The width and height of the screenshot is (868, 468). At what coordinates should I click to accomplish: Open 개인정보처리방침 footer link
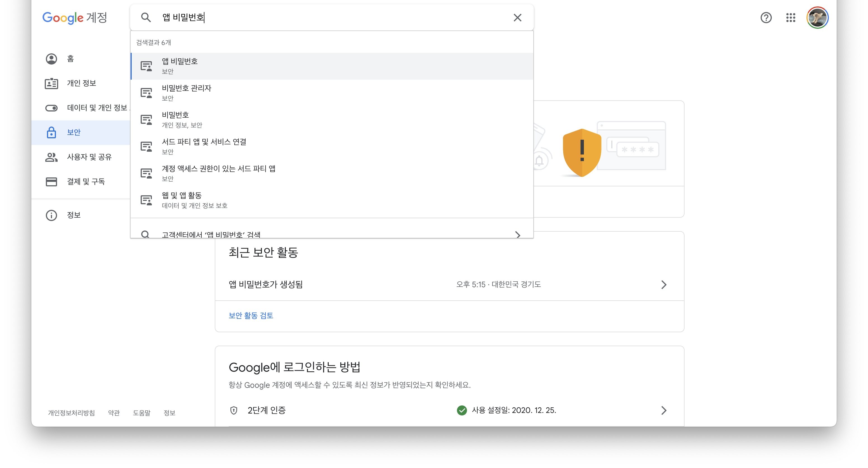[71, 413]
